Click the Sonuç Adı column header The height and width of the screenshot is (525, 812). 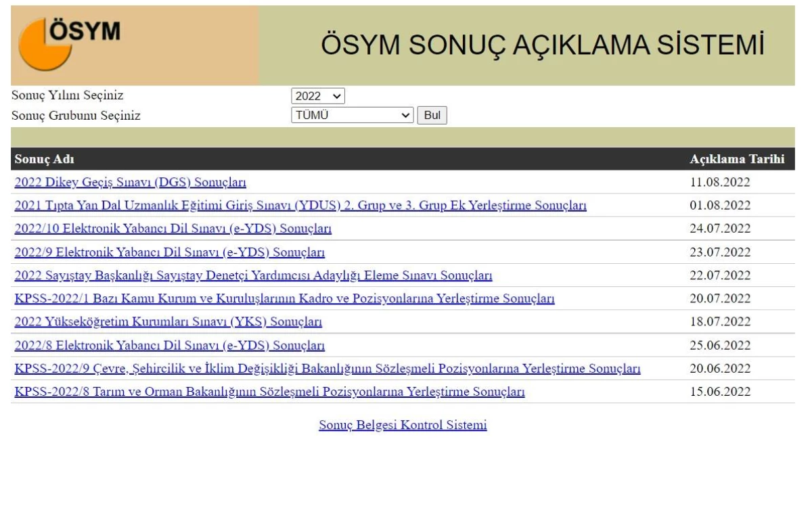coord(44,160)
